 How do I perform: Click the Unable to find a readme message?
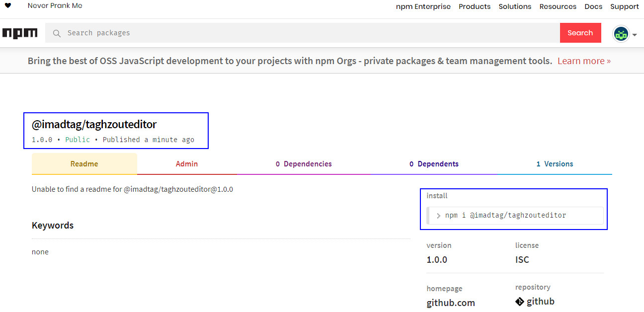[x=132, y=189]
